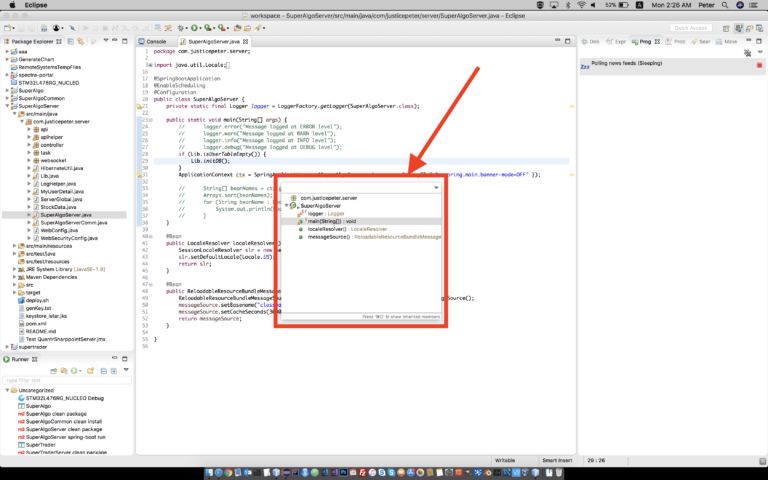Collapse the Uncategorized folder in Runner
This screenshot has height=480, width=768.
tap(7, 390)
